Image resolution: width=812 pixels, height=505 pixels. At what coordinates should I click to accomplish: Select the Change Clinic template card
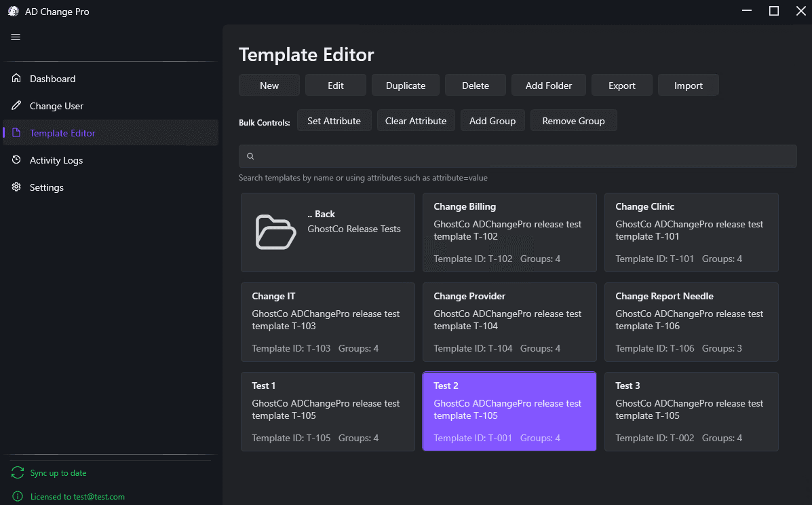pyautogui.click(x=691, y=232)
